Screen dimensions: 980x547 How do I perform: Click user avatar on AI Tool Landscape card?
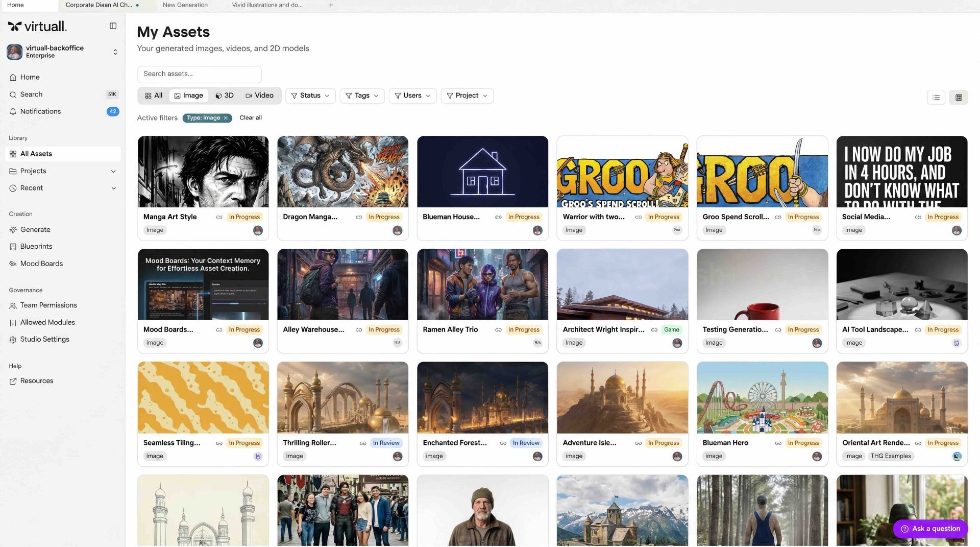tap(957, 343)
